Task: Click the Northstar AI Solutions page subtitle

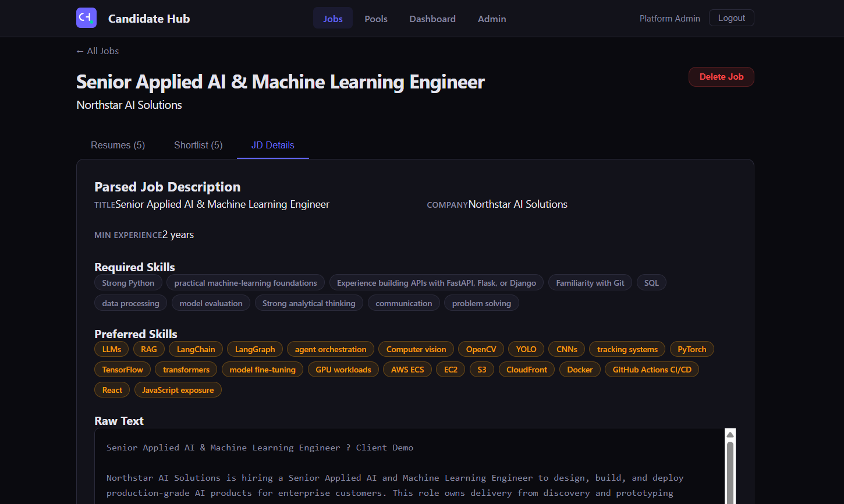Action: [x=129, y=105]
